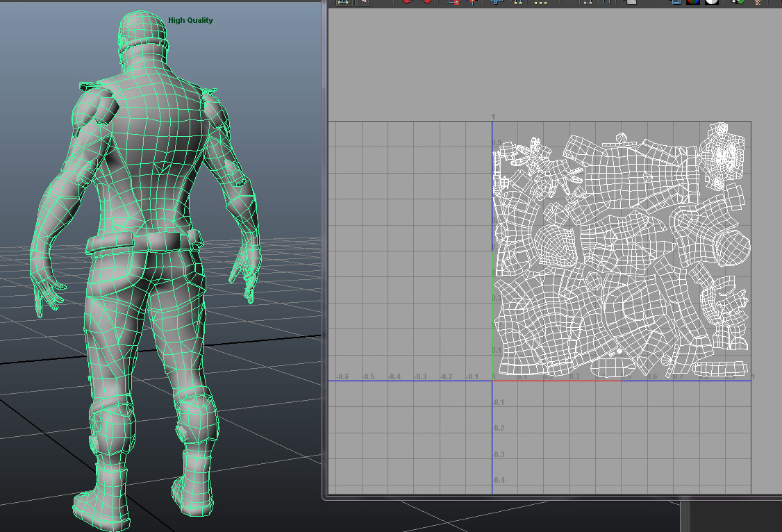
Task: Click the red U axis line segment
Action: click(x=556, y=380)
